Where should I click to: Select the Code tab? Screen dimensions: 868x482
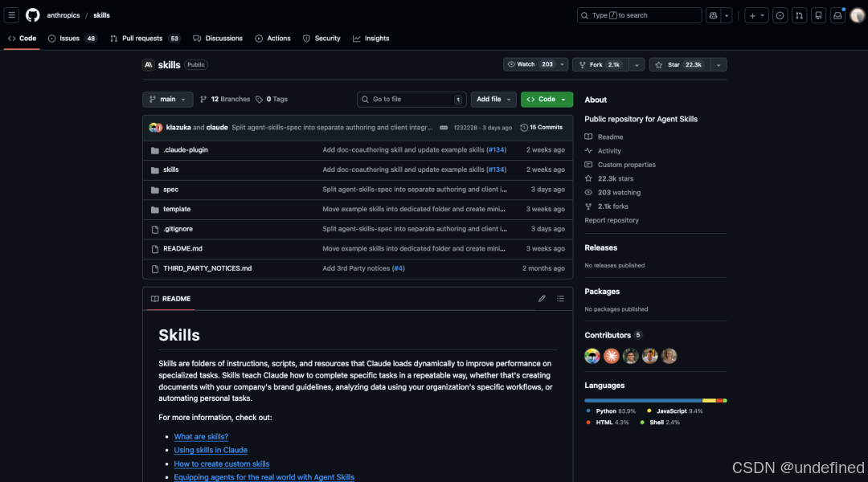pyautogui.click(x=23, y=39)
